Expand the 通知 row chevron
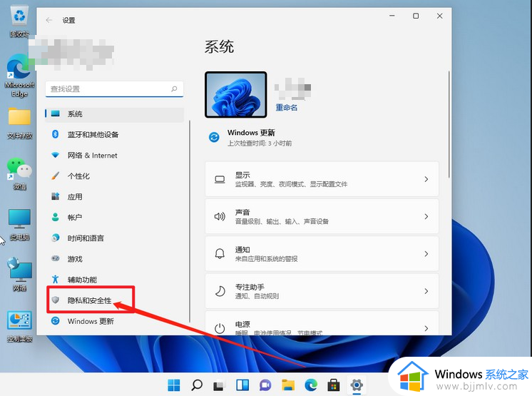This screenshot has height=396, width=532. tap(426, 254)
